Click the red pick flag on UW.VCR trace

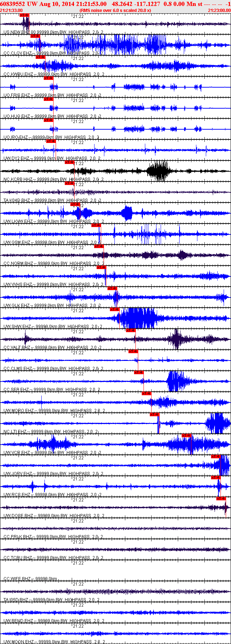(x=187, y=436)
